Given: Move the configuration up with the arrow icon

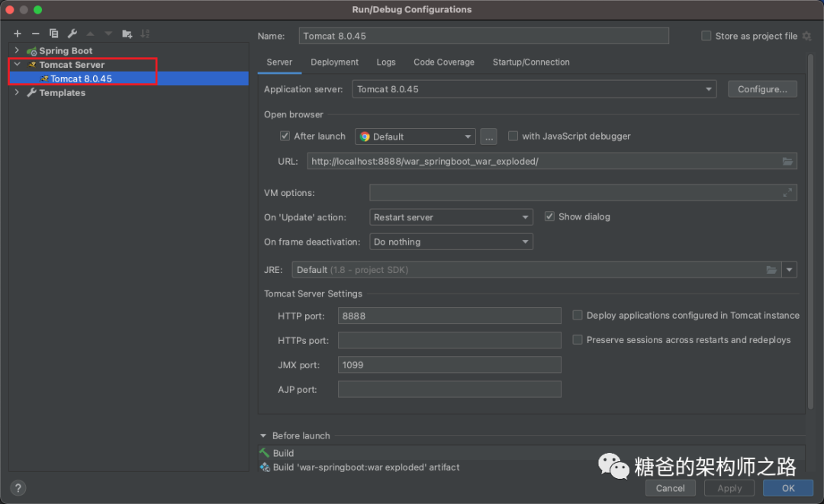Looking at the screenshot, I should pos(90,34).
